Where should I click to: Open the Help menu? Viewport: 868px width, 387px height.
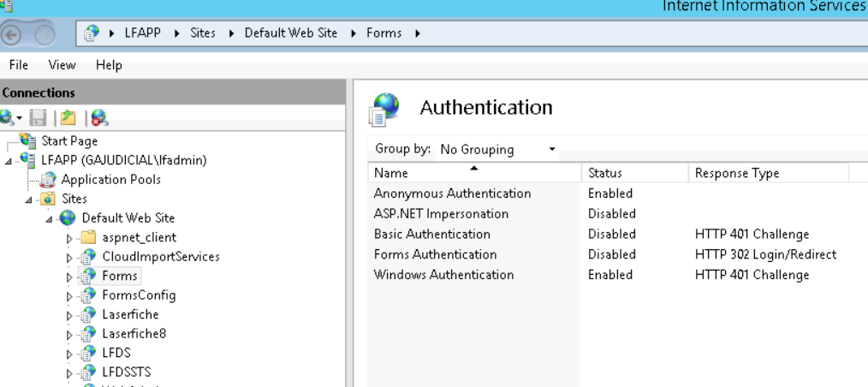tap(109, 65)
